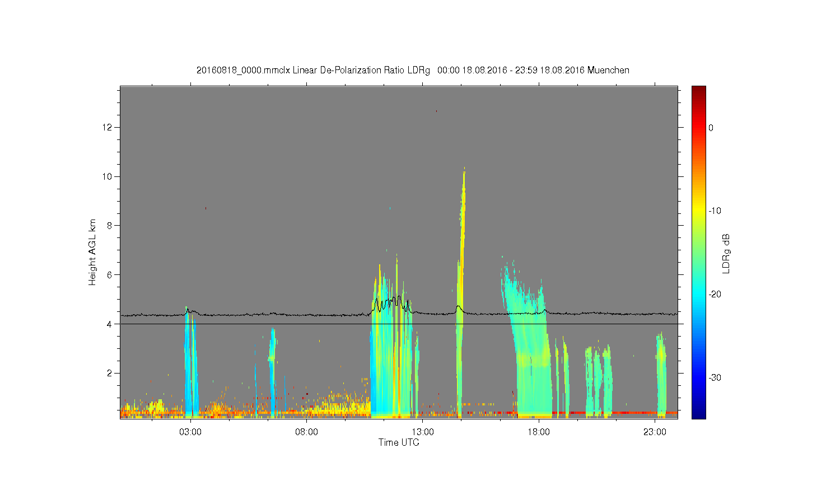Click the colorbar value '-10'
This screenshot has width=840, height=504.
click(x=714, y=211)
